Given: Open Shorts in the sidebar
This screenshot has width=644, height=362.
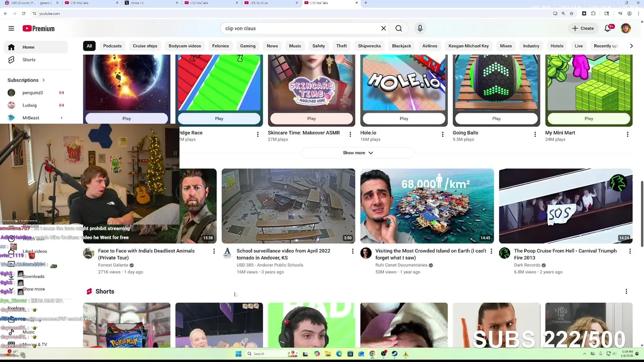Looking at the screenshot, I should (x=36, y=60).
